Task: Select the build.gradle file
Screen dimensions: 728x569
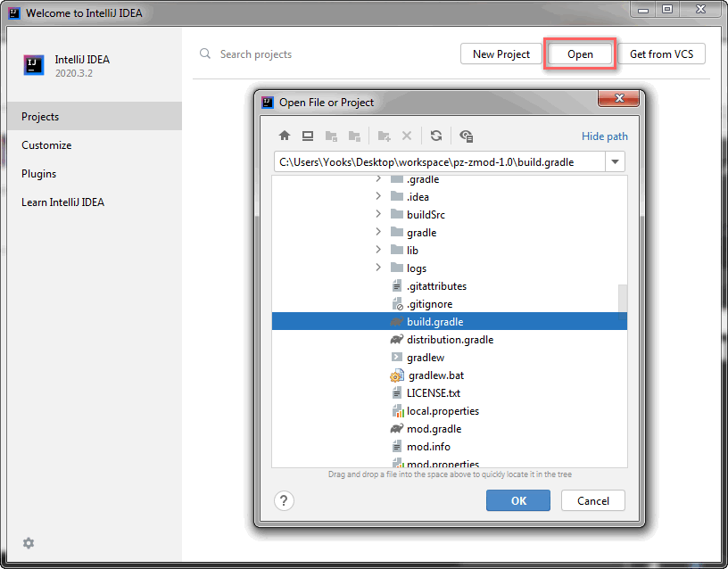Action: pos(450,321)
